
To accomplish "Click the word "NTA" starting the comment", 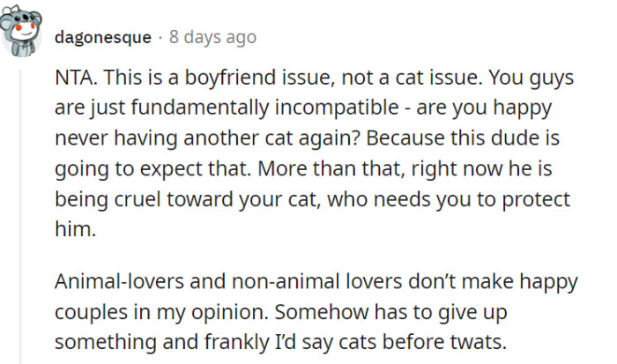I will click(x=72, y=78).
